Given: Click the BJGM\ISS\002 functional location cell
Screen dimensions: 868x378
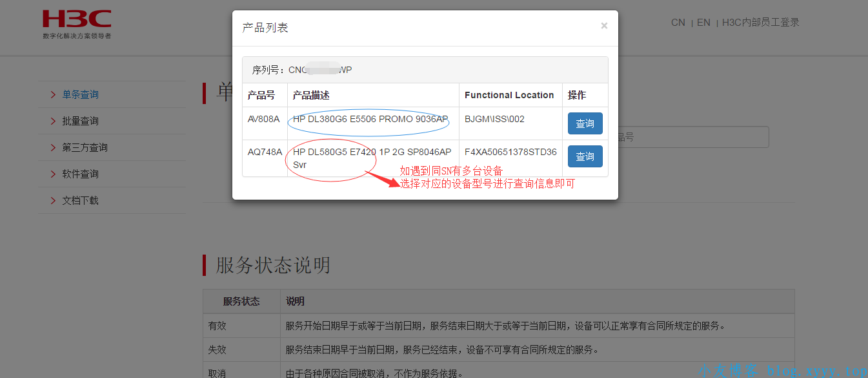Looking at the screenshot, I should (494, 119).
